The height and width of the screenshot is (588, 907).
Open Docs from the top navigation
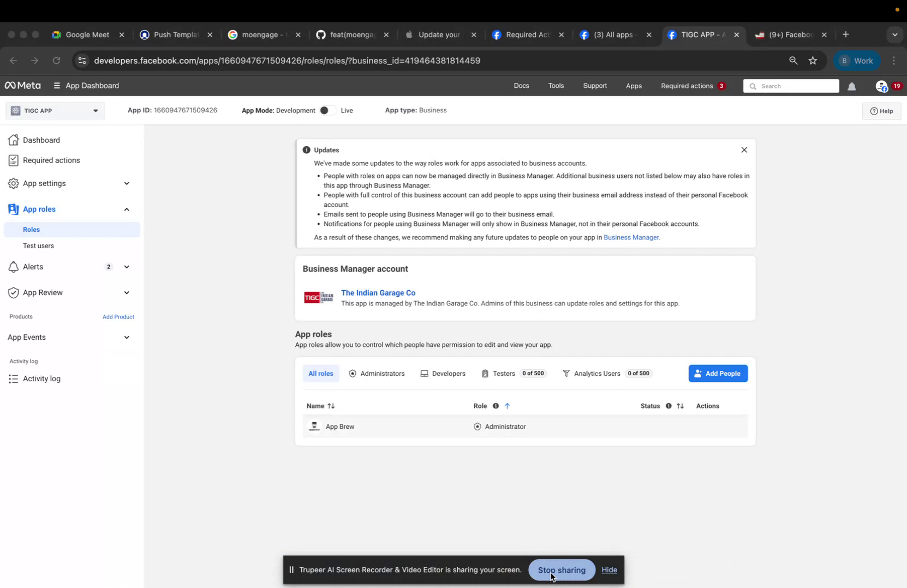[x=521, y=86]
